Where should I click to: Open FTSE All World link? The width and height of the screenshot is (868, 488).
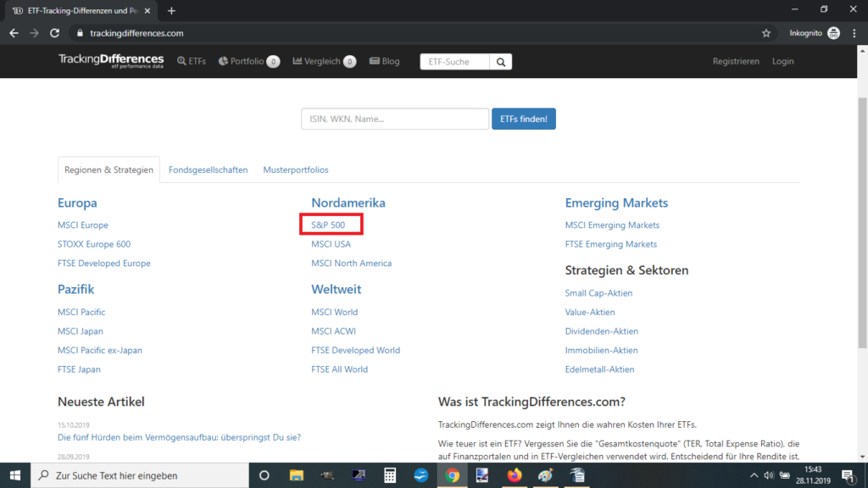click(339, 369)
